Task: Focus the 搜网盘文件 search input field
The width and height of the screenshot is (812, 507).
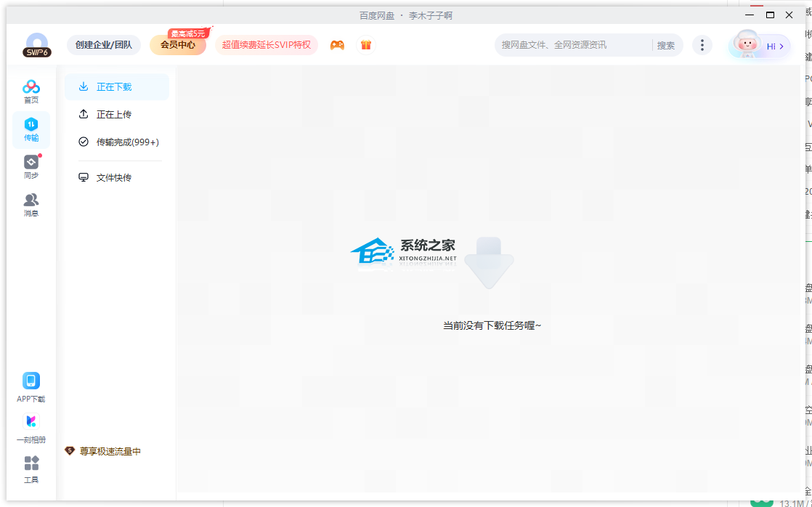Action: point(572,45)
